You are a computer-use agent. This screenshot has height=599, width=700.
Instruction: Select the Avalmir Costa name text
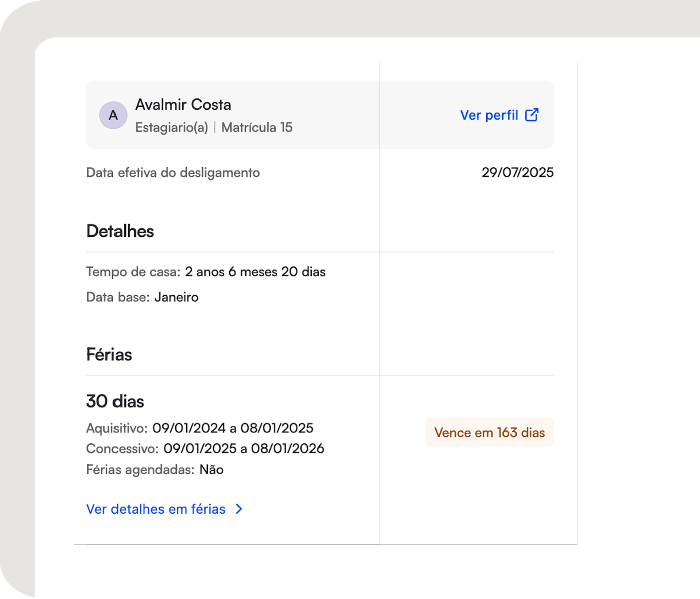tap(183, 105)
